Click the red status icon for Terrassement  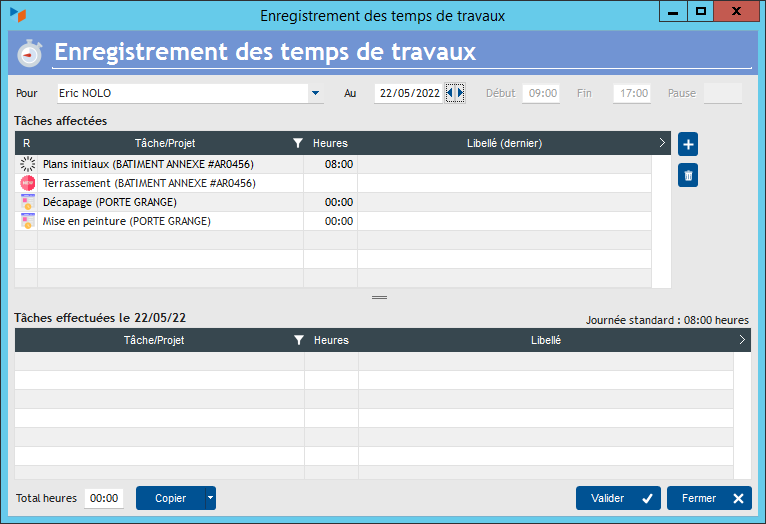click(27, 183)
